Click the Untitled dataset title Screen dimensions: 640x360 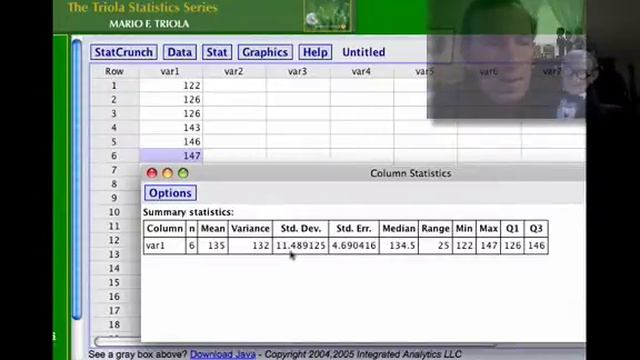364,52
